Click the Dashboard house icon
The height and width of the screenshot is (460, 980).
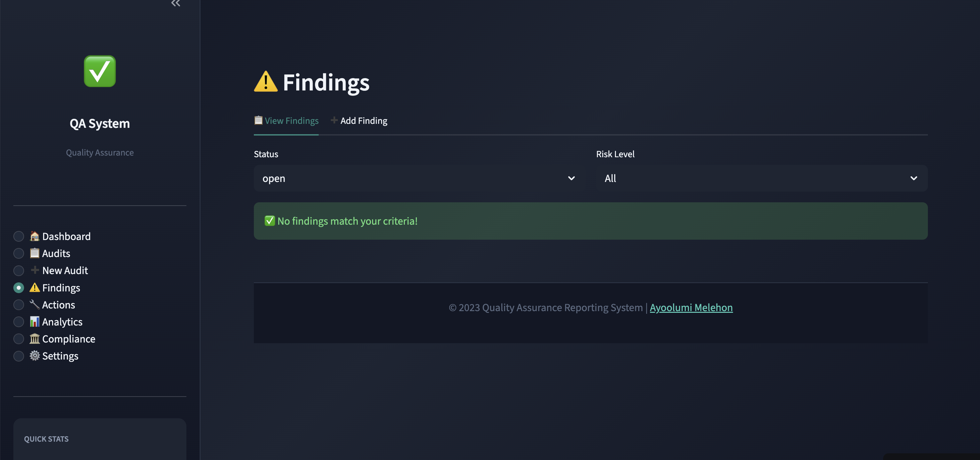click(35, 236)
